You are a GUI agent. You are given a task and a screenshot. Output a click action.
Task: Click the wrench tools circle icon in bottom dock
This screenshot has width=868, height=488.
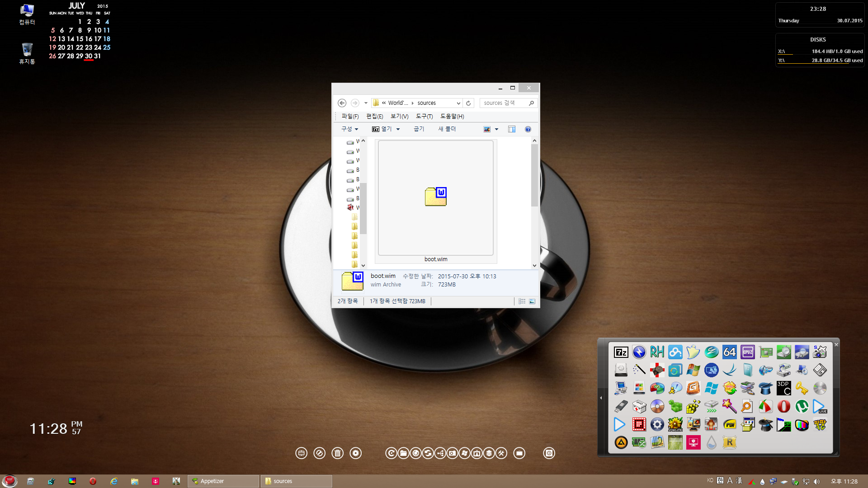[501, 453]
